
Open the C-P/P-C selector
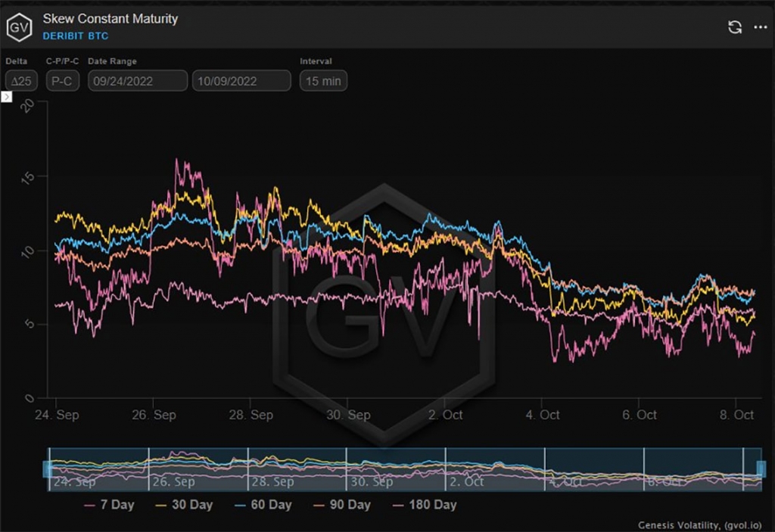pos(62,80)
